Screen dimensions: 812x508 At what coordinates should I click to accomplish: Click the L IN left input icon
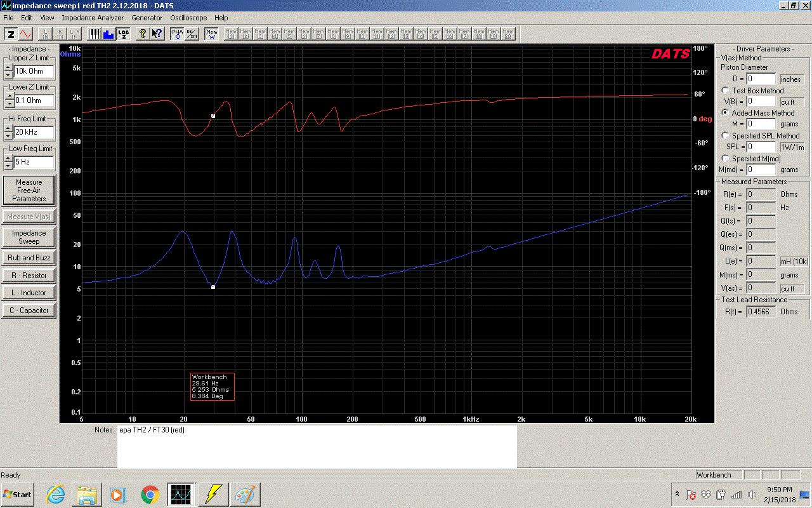pos(46,34)
